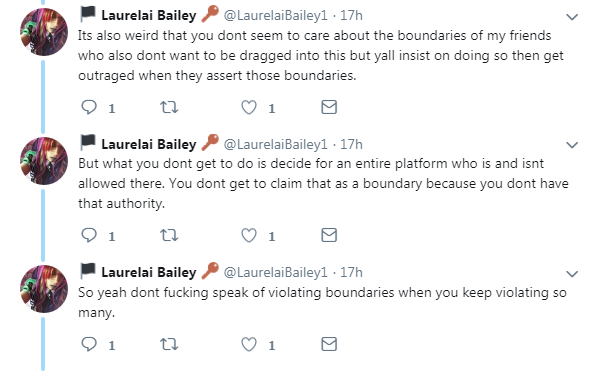The width and height of the screenshot is (603, 374).
Task: Open Laurelai Bailey name link on second tweet
Action: click(149, 144)
